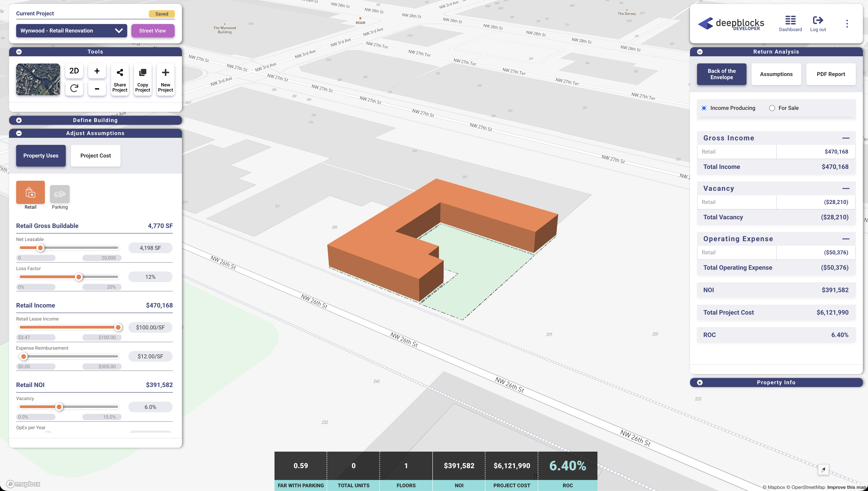Select the Income Producing radio button
Screen dimensions: 868x491
(x=704, y=108)
